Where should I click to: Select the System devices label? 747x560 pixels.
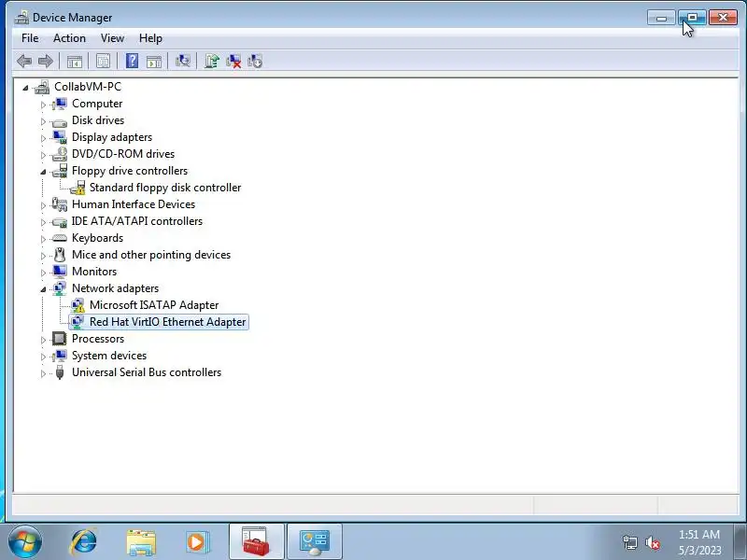click(109, 356)
